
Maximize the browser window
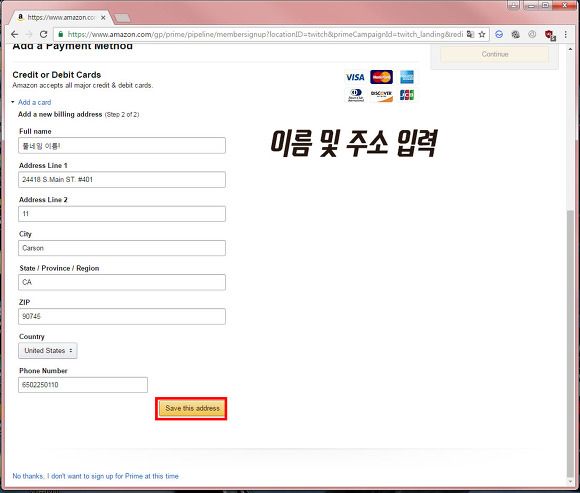click(546, 5)
